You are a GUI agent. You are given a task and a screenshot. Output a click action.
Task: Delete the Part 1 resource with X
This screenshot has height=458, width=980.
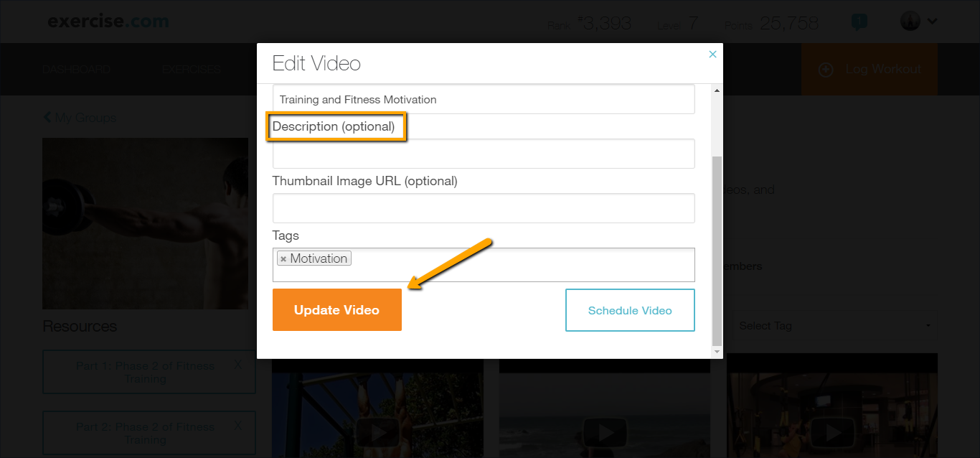[x=238, y=365]
